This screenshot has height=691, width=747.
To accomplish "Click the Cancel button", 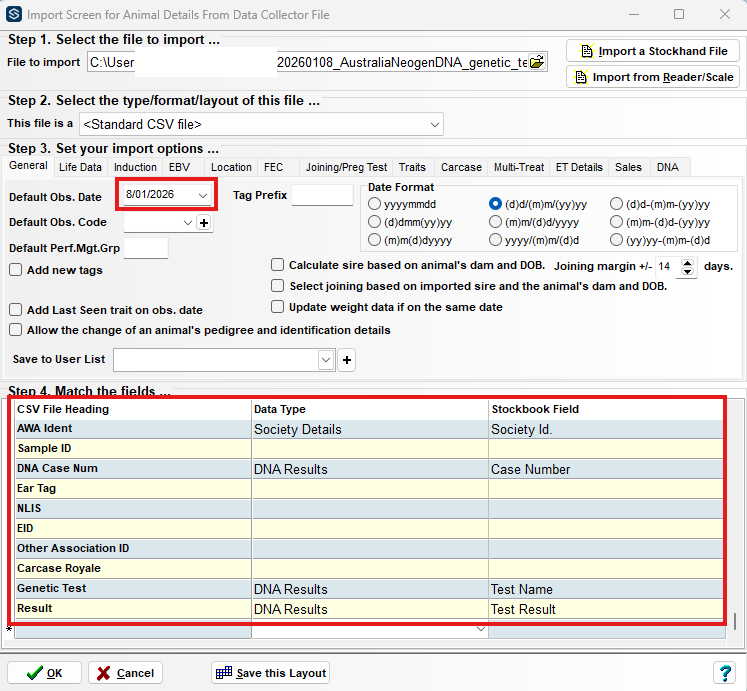I will 125,673.
